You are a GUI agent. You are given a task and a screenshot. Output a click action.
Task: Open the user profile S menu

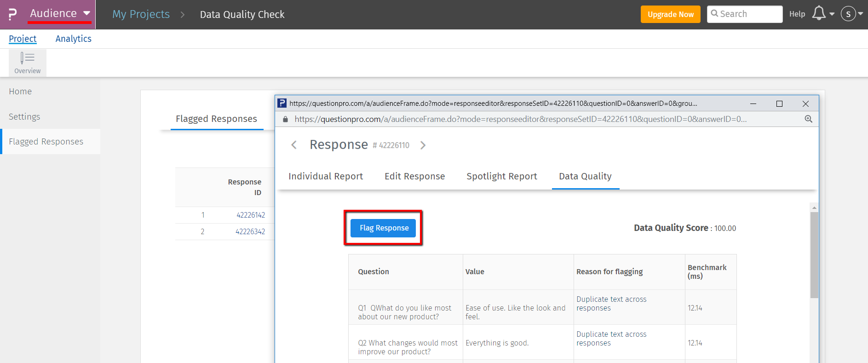pos(849,14)
